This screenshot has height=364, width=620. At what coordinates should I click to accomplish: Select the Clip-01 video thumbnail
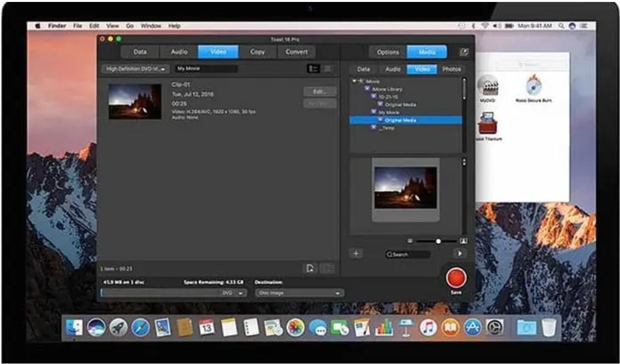(x=135, y=101)
